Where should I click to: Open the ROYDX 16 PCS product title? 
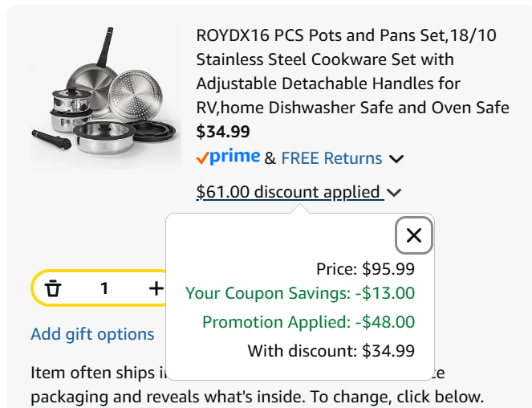point(352,71)
